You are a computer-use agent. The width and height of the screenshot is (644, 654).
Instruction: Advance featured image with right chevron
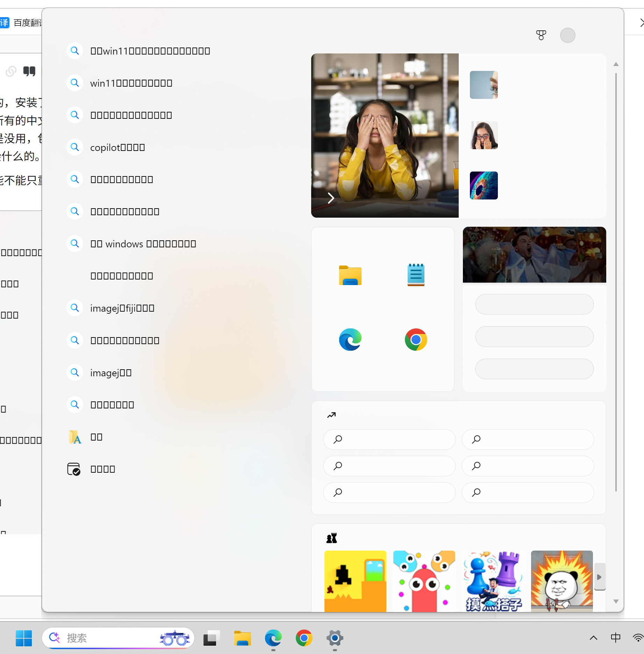(331, 198)
